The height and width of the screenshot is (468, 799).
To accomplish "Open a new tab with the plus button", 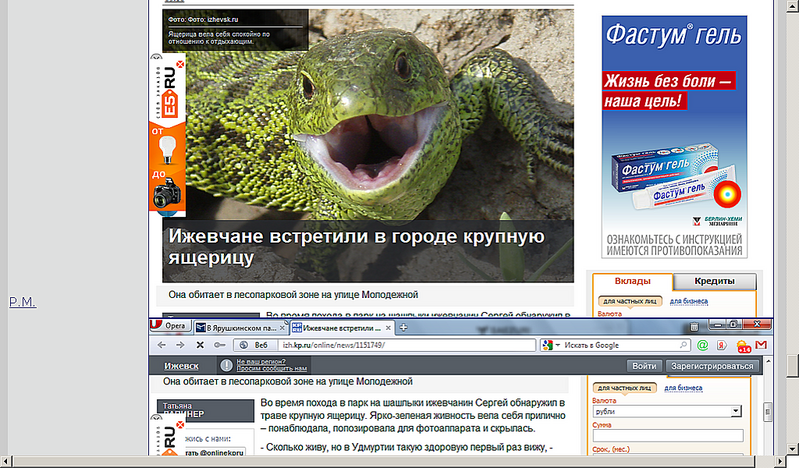I will 404,327.
